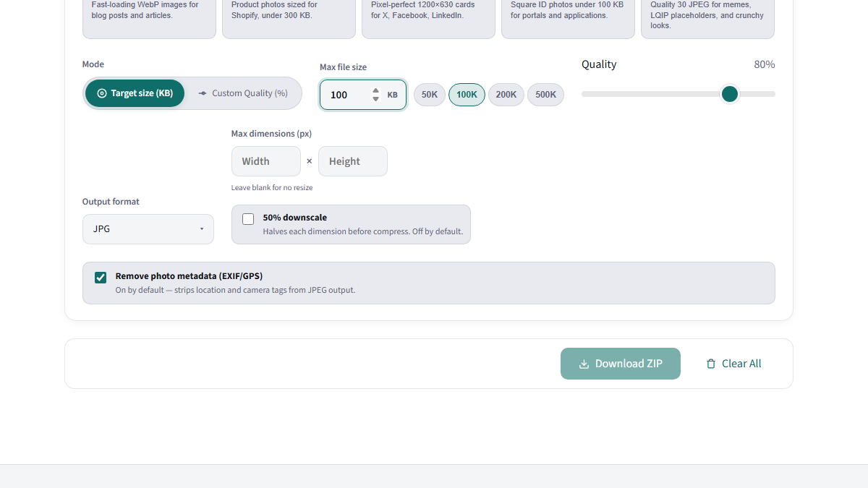Click the Height dimension field

[353, 161]
